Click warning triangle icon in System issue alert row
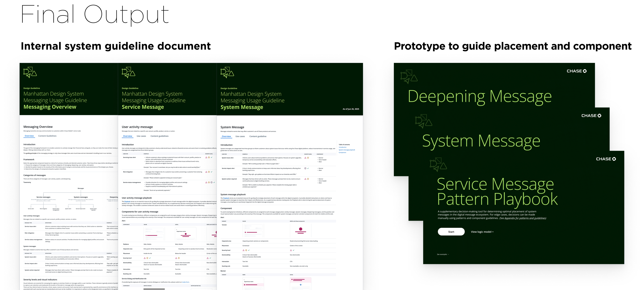644x290 pixels. pos(305,158)
